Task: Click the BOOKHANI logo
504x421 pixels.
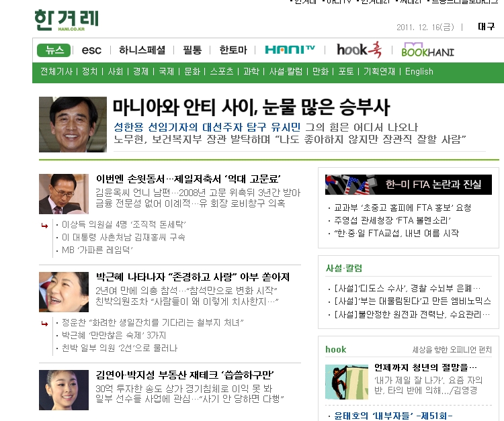Action: coord(427,50)
